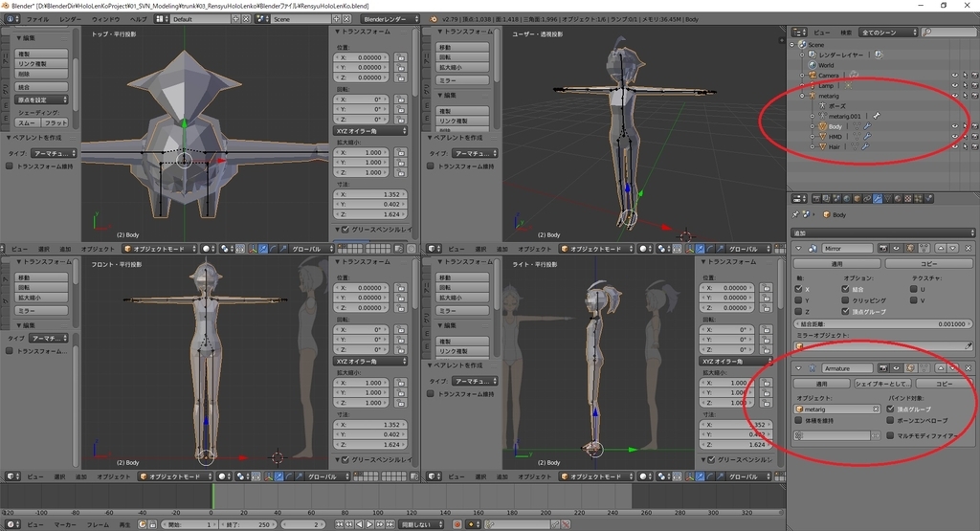
Task: Click the bone icon next to metarig.001
Action: tap(877, 116)
